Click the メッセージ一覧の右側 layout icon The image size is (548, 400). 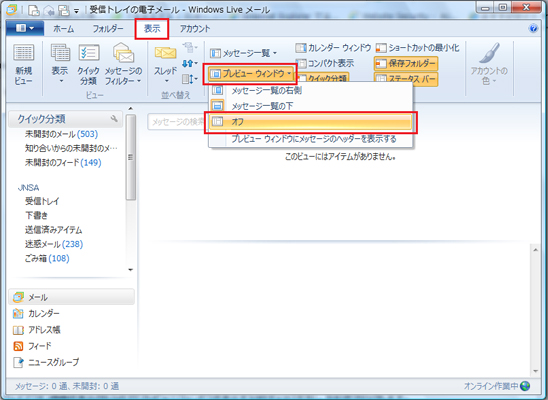[x=217, y=90]
